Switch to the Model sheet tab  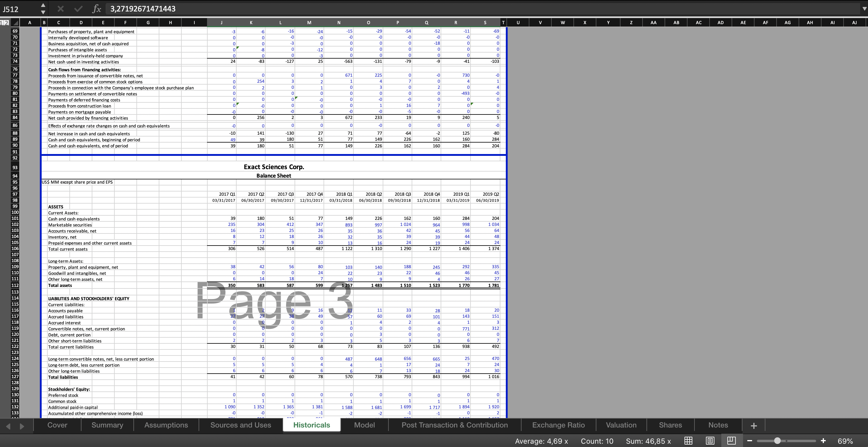coord(364,425)
